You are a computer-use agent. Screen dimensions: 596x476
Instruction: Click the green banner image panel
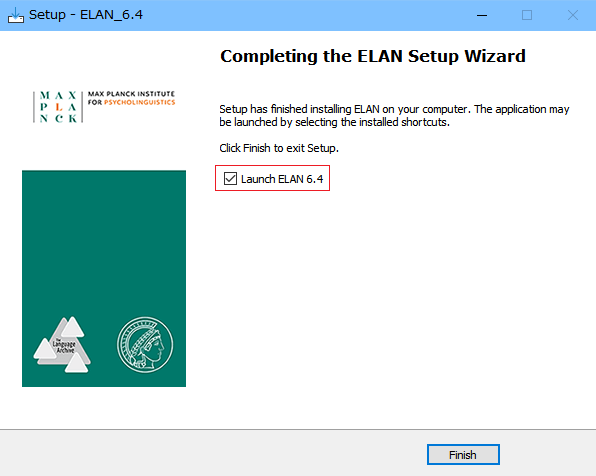104,278
